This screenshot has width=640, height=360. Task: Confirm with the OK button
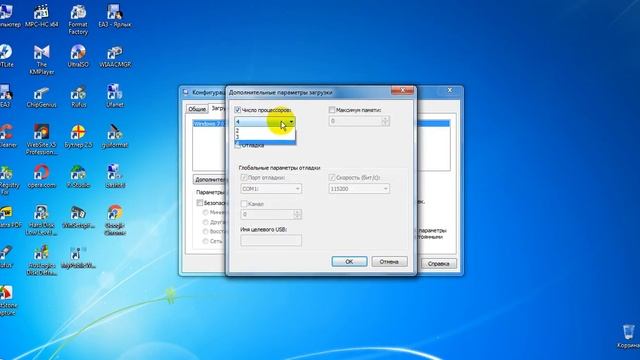(x=349, y=262)
